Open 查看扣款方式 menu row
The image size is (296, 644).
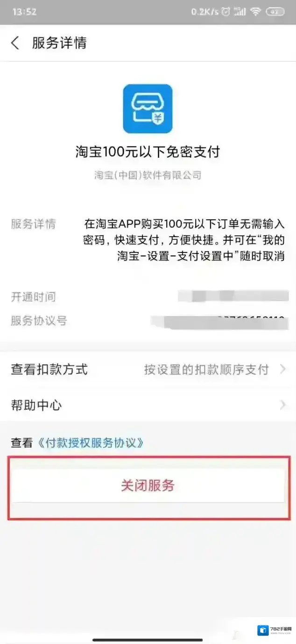(148, 370)
